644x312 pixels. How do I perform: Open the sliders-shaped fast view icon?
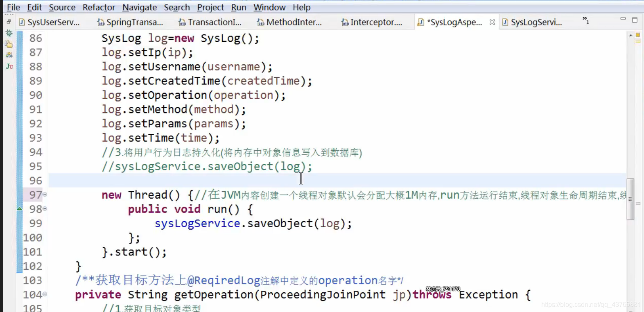pos(9,55)
